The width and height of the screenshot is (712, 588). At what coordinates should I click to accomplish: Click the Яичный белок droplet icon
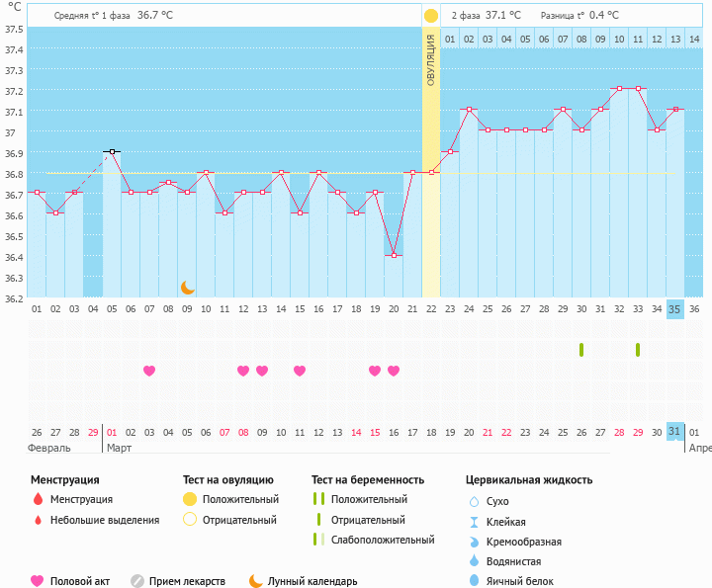pyautogui.click(x=475, y=581)
